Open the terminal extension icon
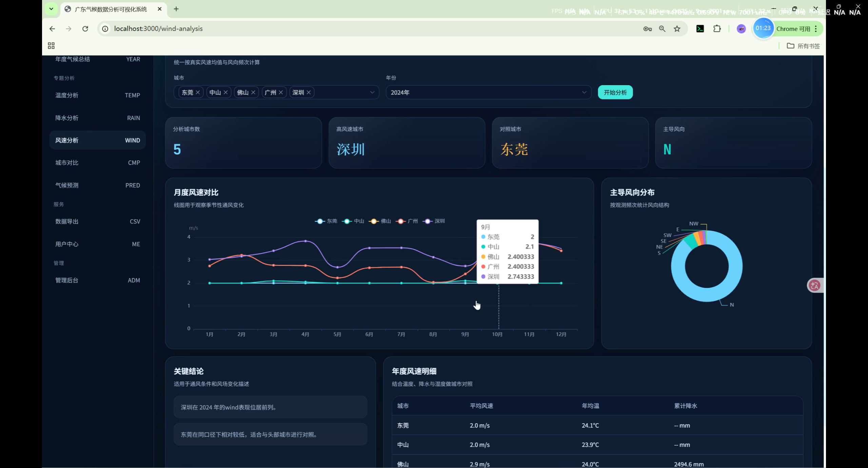The width and height of the screenshot is (868, 468). pyautogui.click(x=700, y=29)
